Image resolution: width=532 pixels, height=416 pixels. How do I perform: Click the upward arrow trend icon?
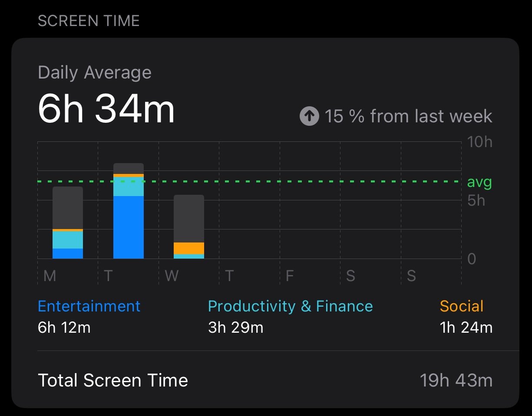point(309,116)
